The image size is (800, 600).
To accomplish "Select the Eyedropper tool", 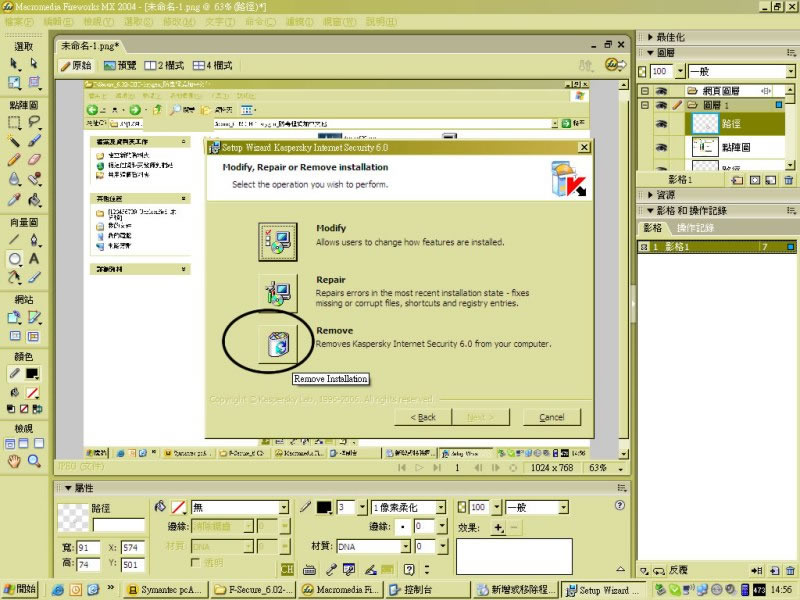I will (x=14, y=199).
